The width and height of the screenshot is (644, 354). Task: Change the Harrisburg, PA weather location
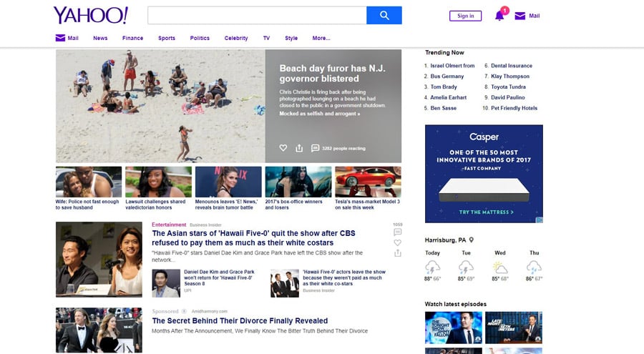[x=471, y=240]
